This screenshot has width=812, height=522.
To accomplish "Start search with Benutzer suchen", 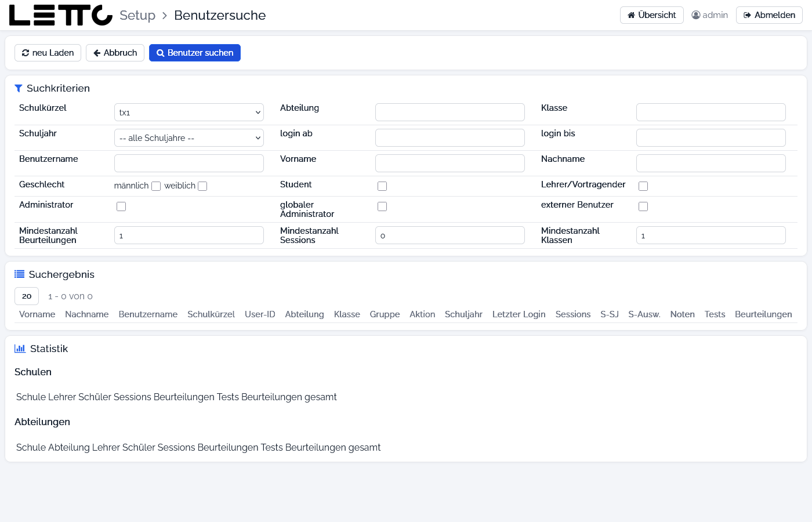I will [195, 53].
